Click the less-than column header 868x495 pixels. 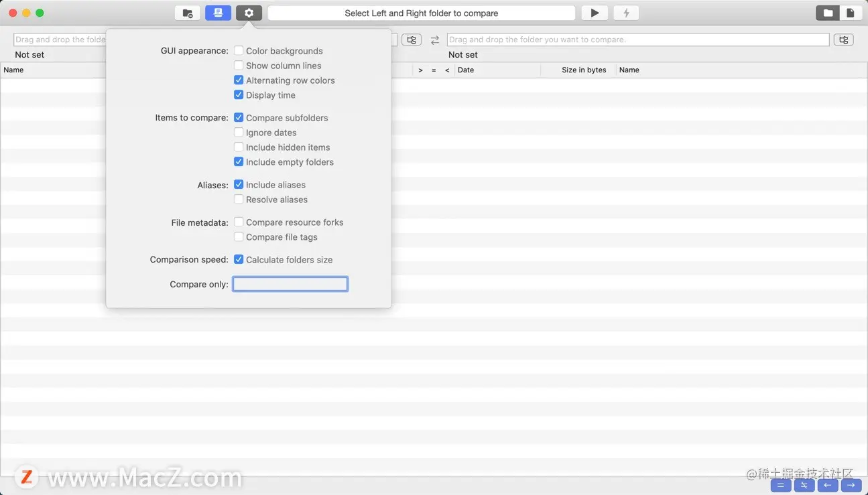[x=447, y=70]
